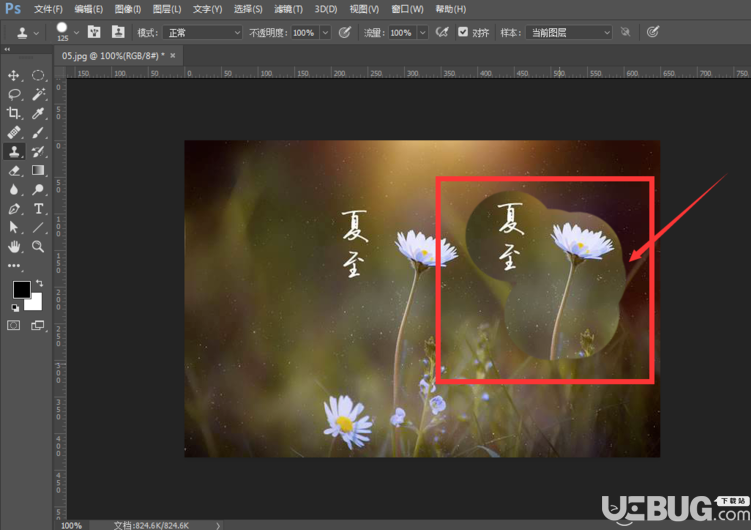Select the Crop tool

(13, 113)
